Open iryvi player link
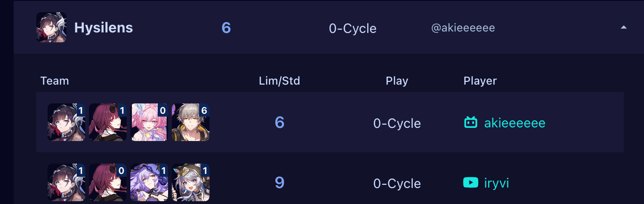Viewport: 644px width, 204px height. tap(496, 183)
